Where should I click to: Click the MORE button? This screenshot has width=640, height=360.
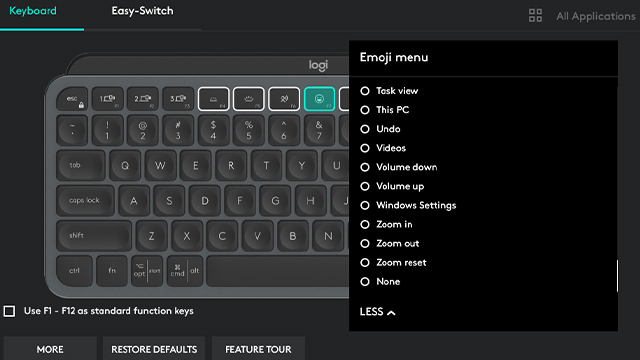(x=50, y=349)
